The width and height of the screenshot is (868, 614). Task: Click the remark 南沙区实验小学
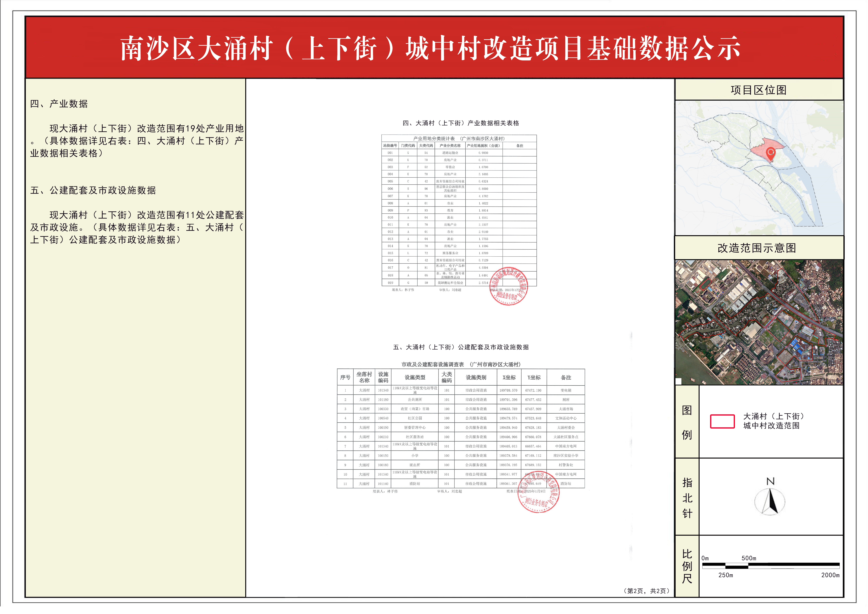pyautogui.click(x=566, y=456)
